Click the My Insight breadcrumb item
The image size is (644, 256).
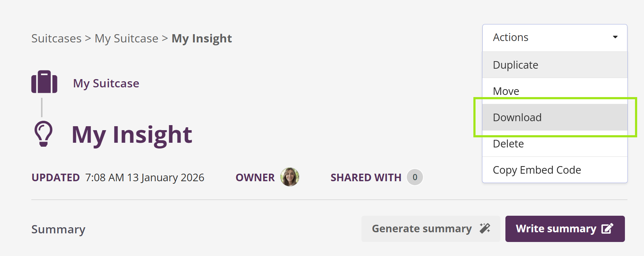point(202,38)
